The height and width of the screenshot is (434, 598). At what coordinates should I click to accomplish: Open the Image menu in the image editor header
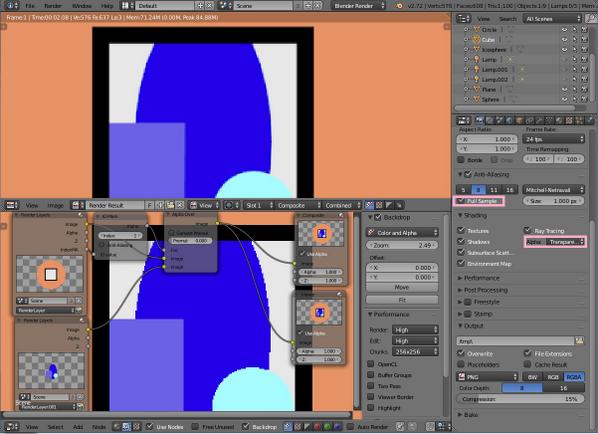click(55, 205)
